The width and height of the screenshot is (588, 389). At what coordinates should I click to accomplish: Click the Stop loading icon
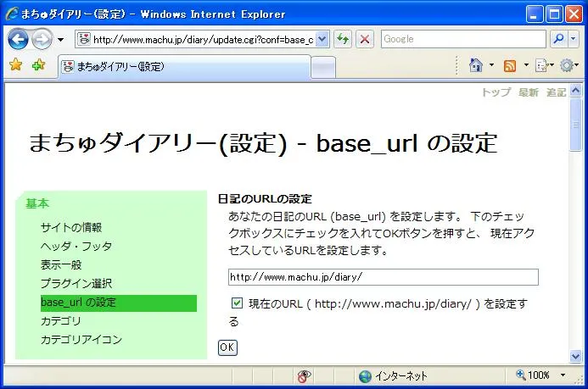click(365, 39)
